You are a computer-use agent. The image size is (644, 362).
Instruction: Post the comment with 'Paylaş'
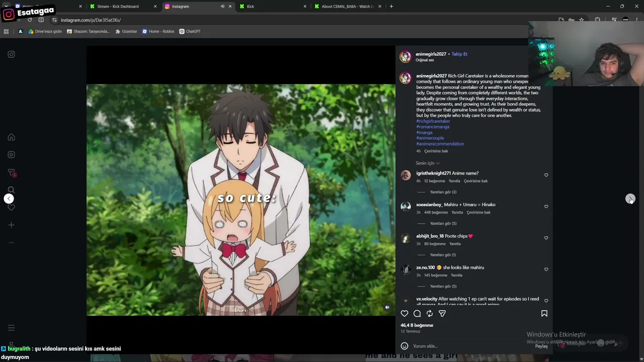pyautogui.click(x=541, y=346)
